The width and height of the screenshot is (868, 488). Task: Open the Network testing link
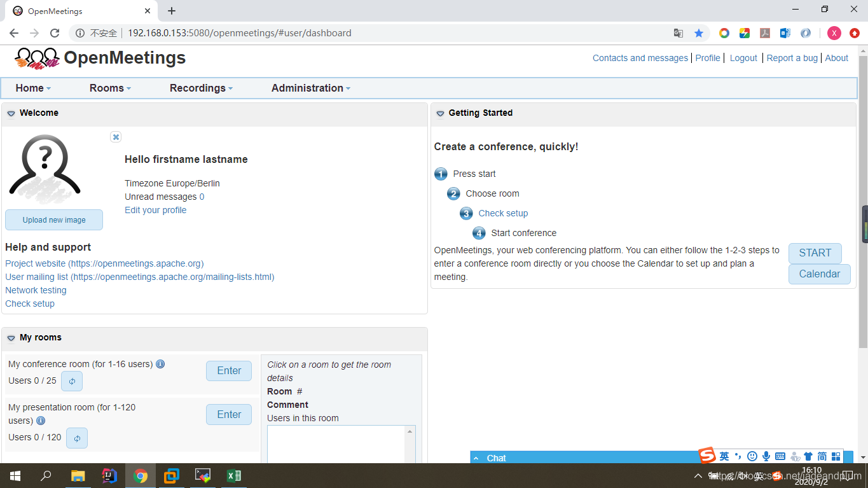tap(36, 290)
